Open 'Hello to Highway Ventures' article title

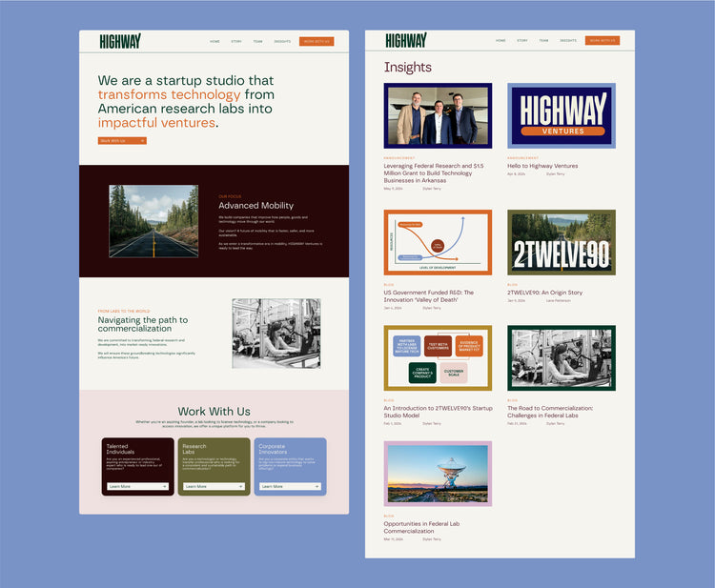pos(542,166)
